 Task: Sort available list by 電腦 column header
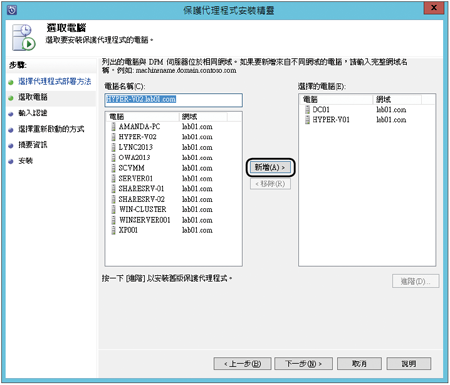(x=143, y=117)
